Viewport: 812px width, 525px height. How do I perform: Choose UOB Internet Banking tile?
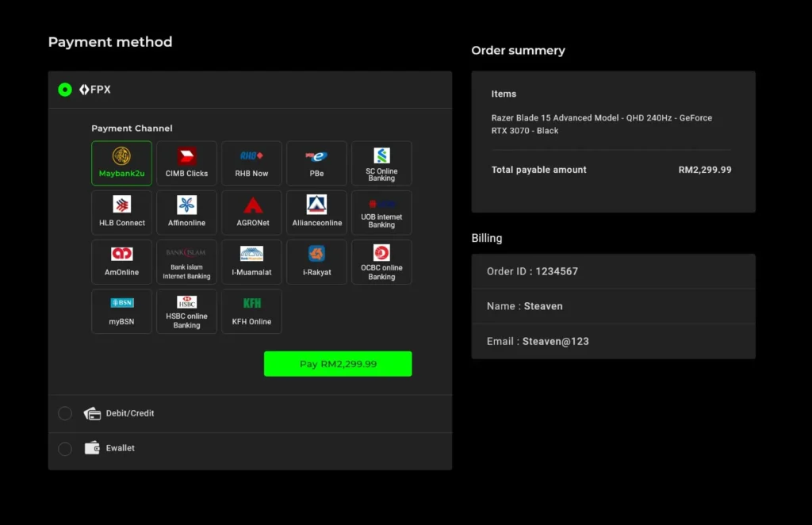[x=381, y=213]
